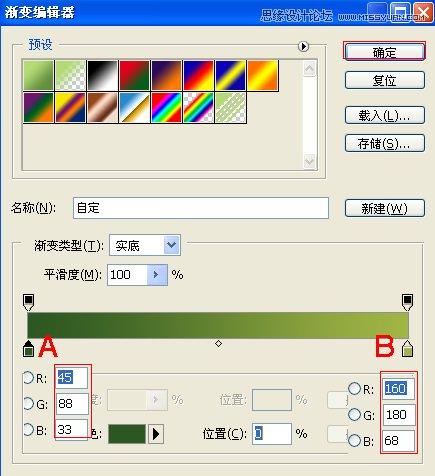Select the right G radio button
435x476 pixels.
pos(354,414)
